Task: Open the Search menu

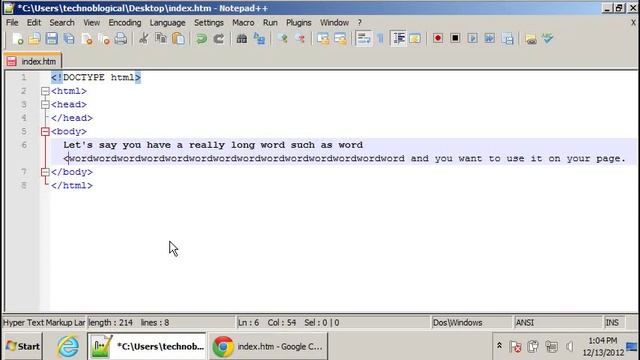Action: (x=62, y=22)
